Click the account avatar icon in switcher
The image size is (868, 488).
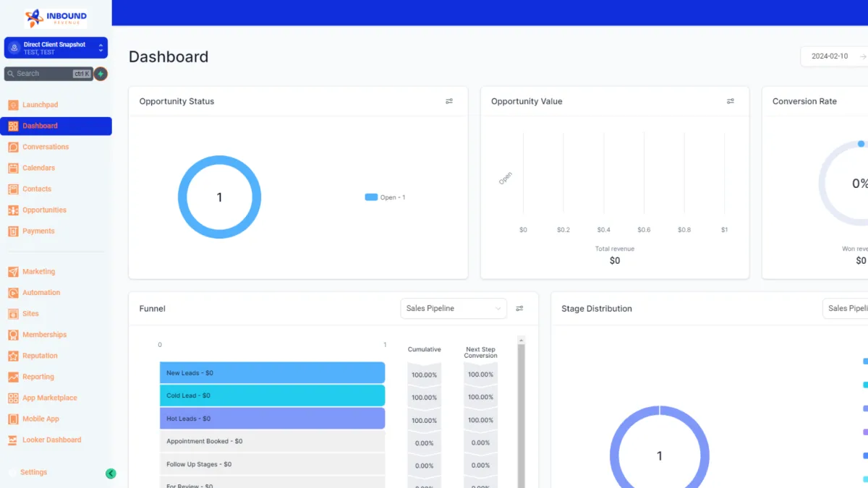pyautogui.click(x=14, y=48)
